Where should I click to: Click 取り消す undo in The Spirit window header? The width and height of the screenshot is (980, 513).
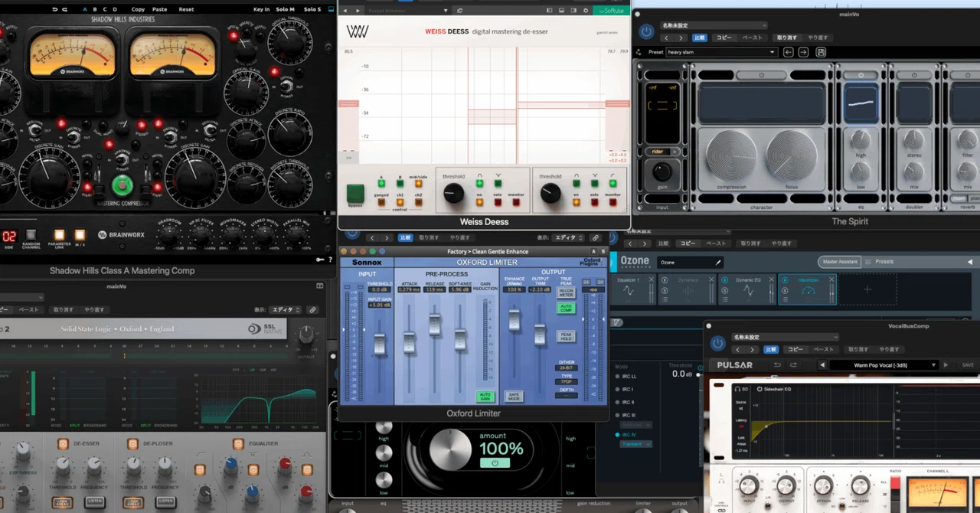click(x=786, y=38)
